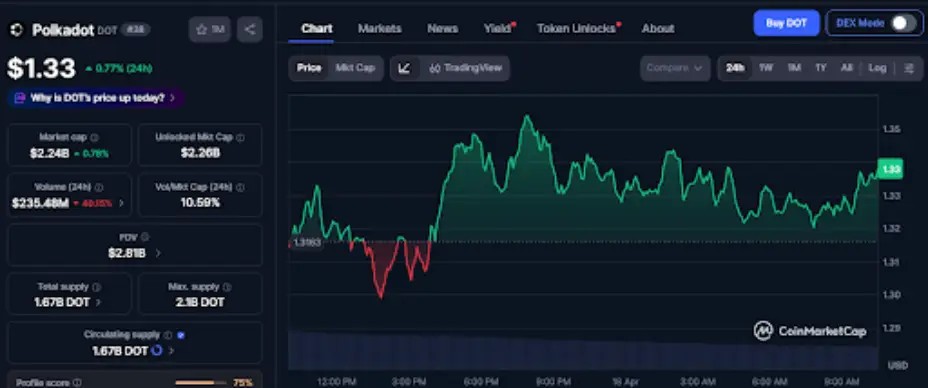Click info icon next to Max. supply
The image size is (928, 388).
[227, 287]
